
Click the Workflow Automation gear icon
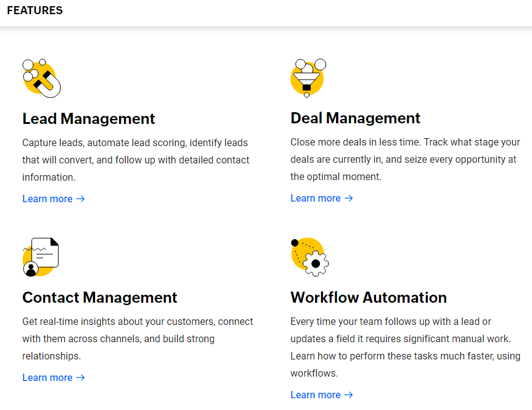tap(309, 256)
